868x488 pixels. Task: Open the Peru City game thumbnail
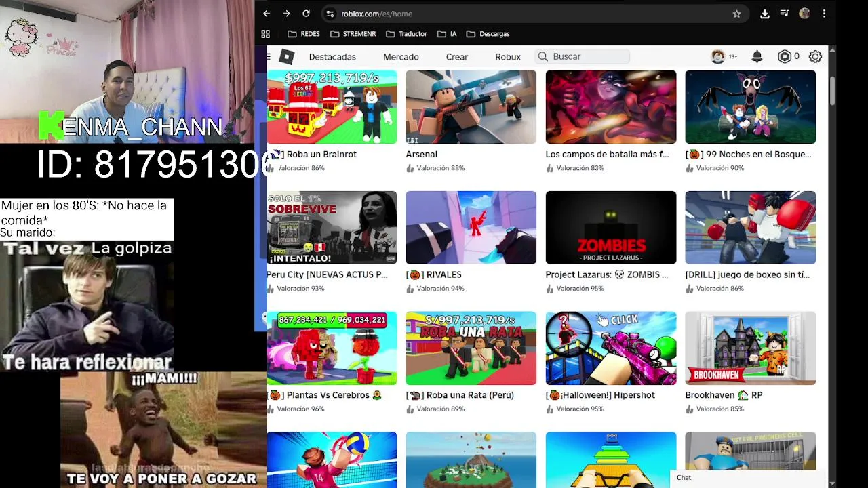click(x=332, y=228)
